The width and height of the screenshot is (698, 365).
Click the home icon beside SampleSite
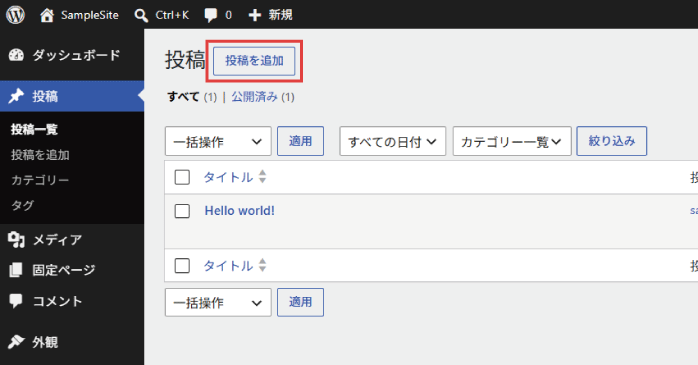point(47,15)
